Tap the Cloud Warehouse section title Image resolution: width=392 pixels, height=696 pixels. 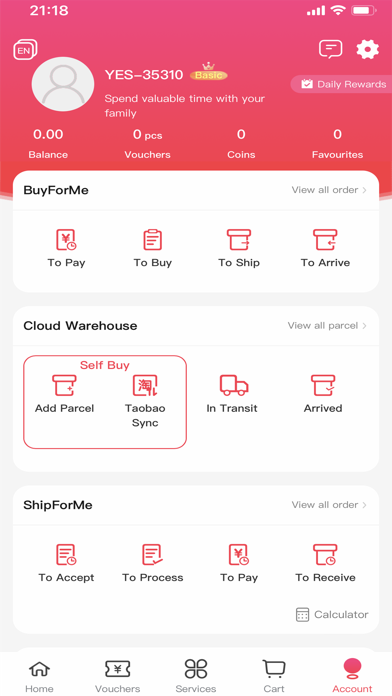pos(80,326)
